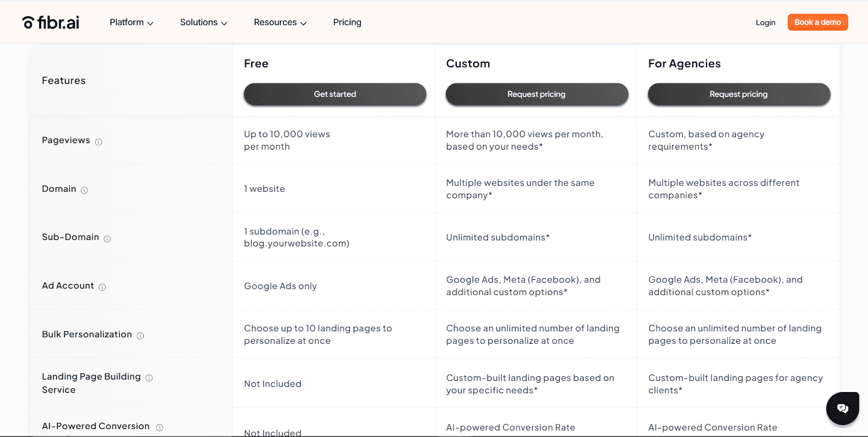Click the Book a demo button
The image size is (868, 437).
point(818,22)
